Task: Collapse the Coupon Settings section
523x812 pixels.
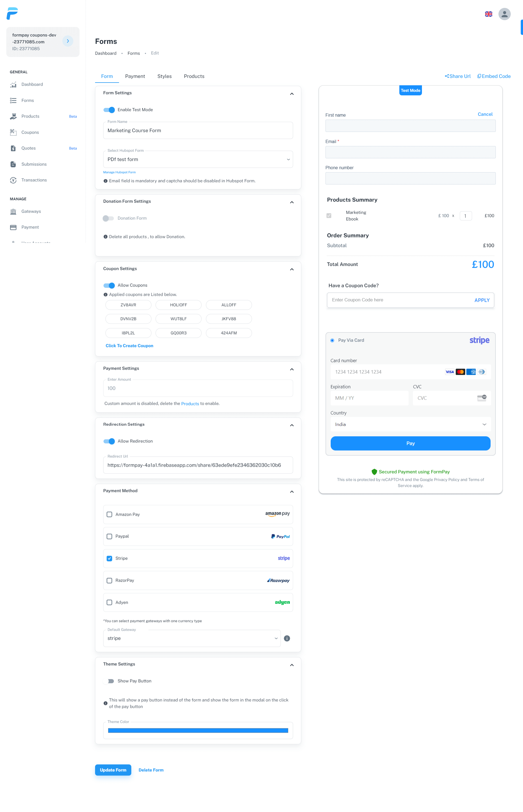Action: [x=292, y=269]
